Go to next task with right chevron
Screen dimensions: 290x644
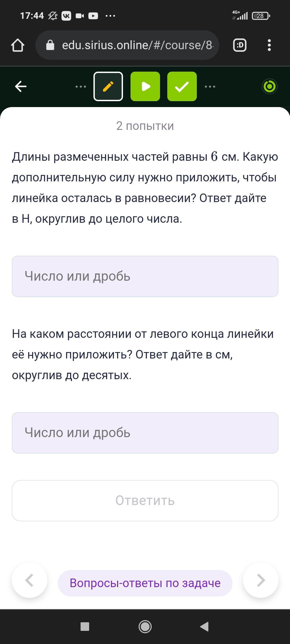[260, 580]
